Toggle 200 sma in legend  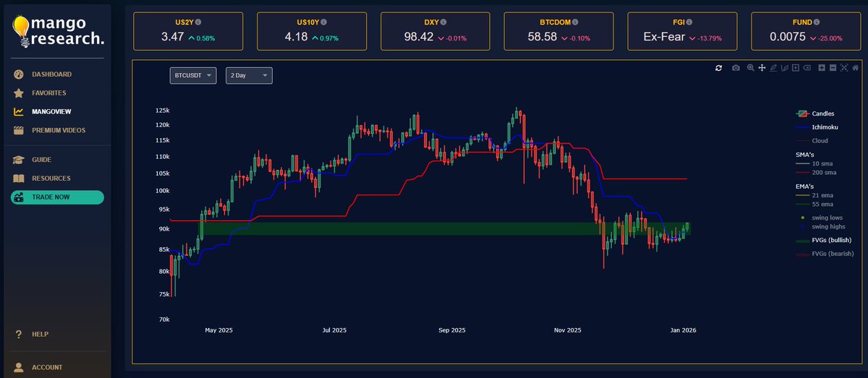[815, 173]
